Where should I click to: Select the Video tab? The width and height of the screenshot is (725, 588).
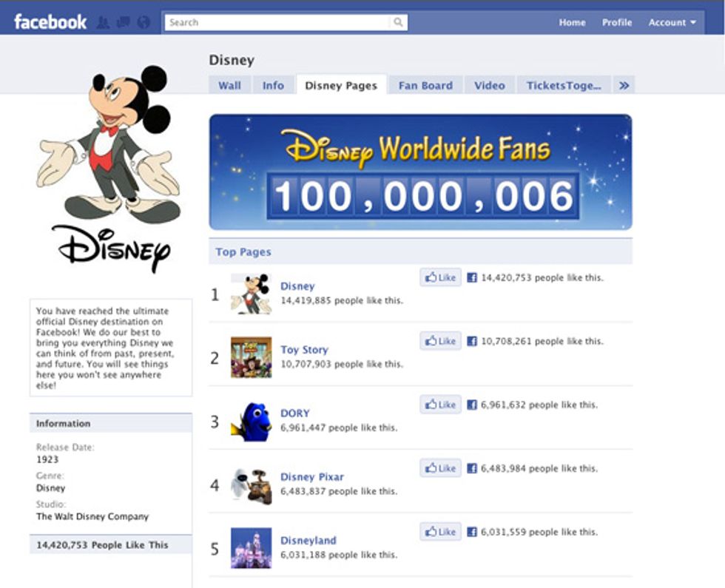coord(489,86)
